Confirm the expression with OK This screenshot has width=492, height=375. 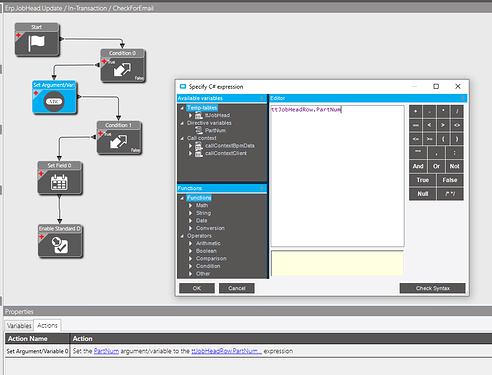pos(197,288)
